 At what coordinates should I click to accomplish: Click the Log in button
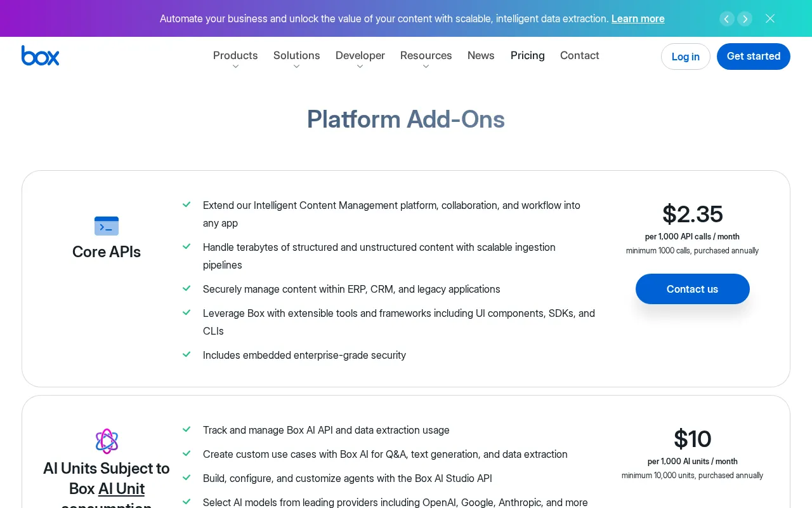(686, 57)
